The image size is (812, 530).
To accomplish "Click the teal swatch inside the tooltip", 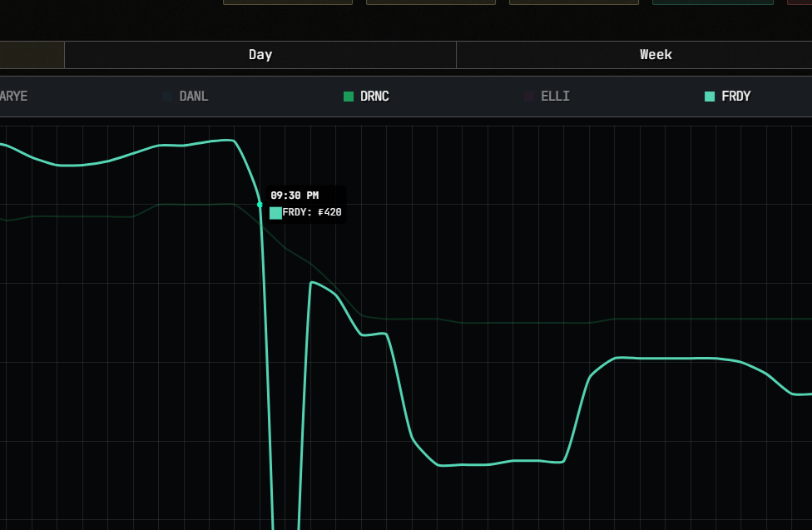I will tap(275, 213).
